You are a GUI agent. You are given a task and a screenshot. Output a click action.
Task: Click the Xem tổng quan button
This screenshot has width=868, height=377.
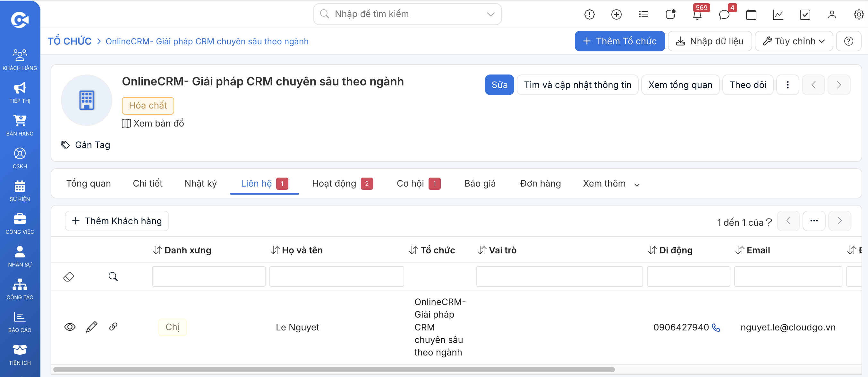[x=680, y=85]
